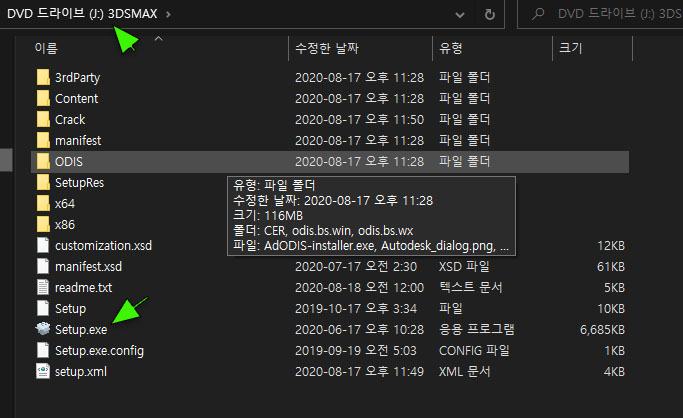The height and width of the screenshot is (418, 683).
Task: Click the 3DSMAX breadcrumb in address bar
Action: pyautogui.click(x=132, y=14)
